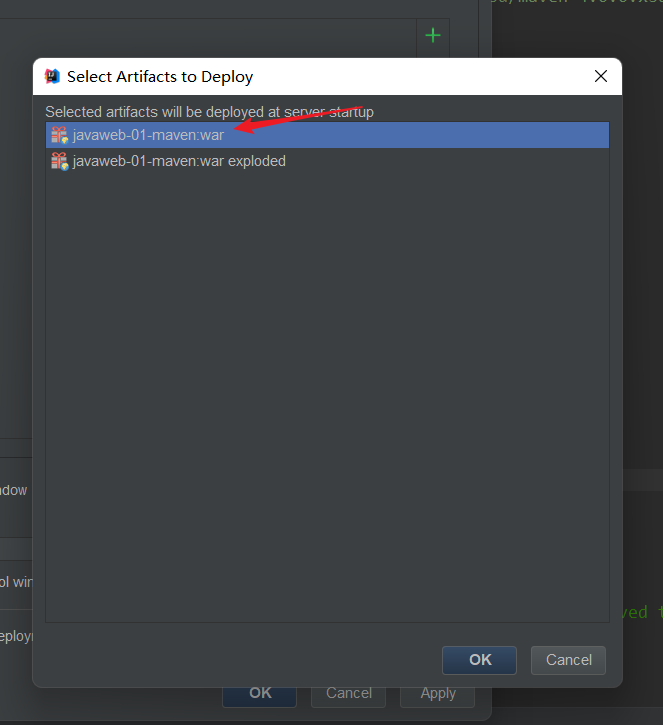This screenshot has height=725, width=663.
Task: Click the gift icon beside javaweb-01-maven:war
Action: pyautogui.click(x=59, y=135)
